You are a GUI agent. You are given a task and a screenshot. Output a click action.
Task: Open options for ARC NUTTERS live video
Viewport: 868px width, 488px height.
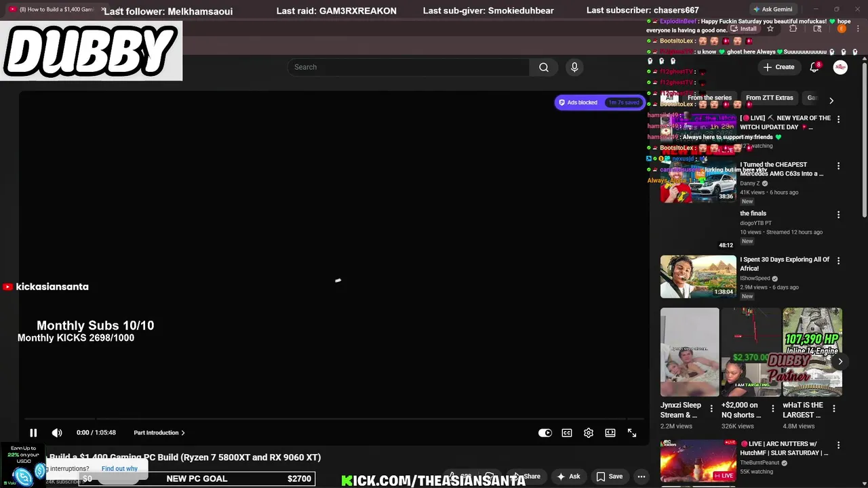pos(838,445)
